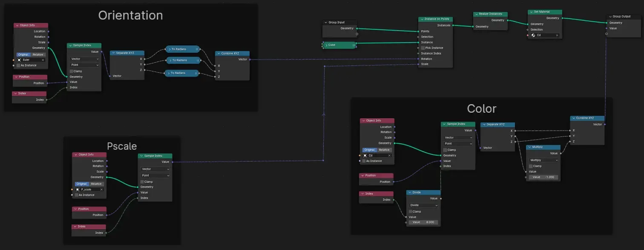The height and width of the screenshot is (250, 644).
Task: Click the material icon in Set Material node
Action: 533,35
